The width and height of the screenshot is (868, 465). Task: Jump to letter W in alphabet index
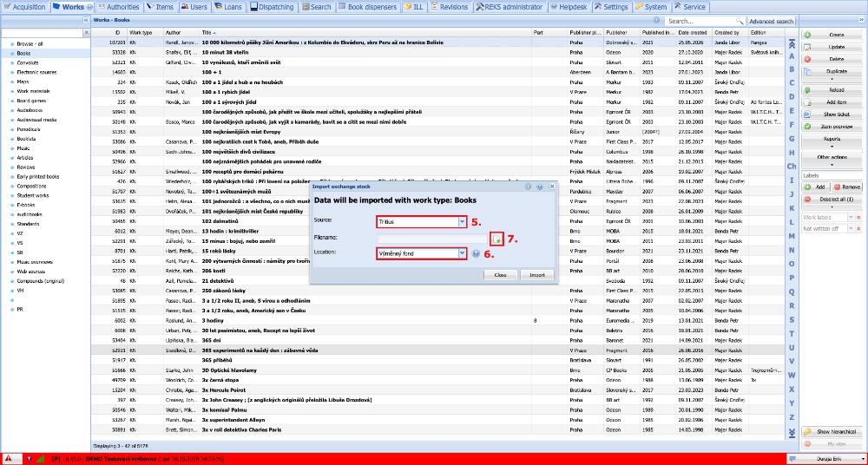(792, 375)
